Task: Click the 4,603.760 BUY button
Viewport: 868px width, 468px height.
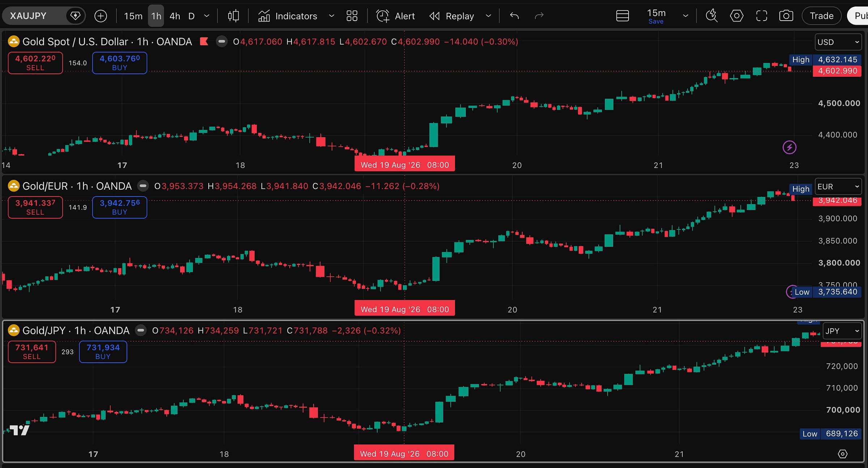Action: (x=120, y=63)
